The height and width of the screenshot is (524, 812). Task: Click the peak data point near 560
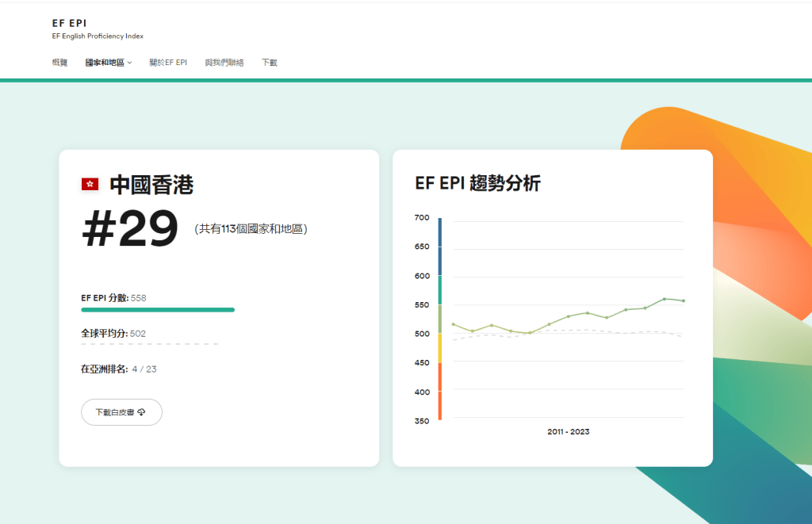665,299
